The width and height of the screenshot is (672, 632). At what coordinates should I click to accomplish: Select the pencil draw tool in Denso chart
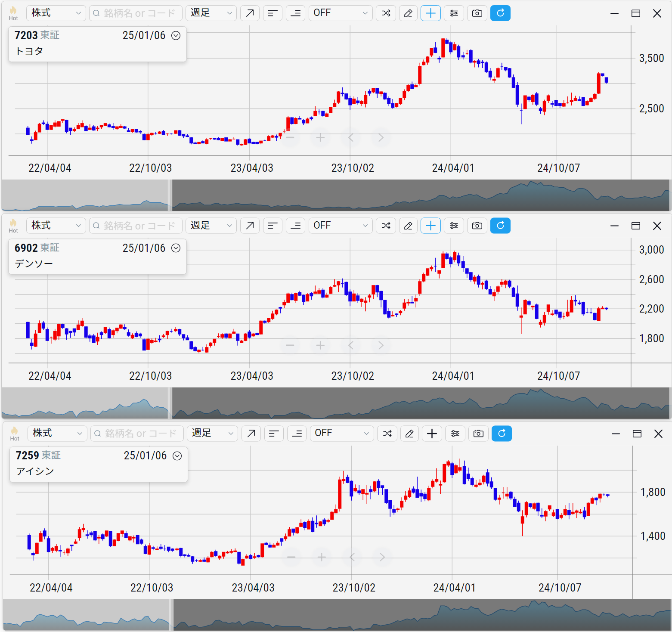(x=408, y=225)
